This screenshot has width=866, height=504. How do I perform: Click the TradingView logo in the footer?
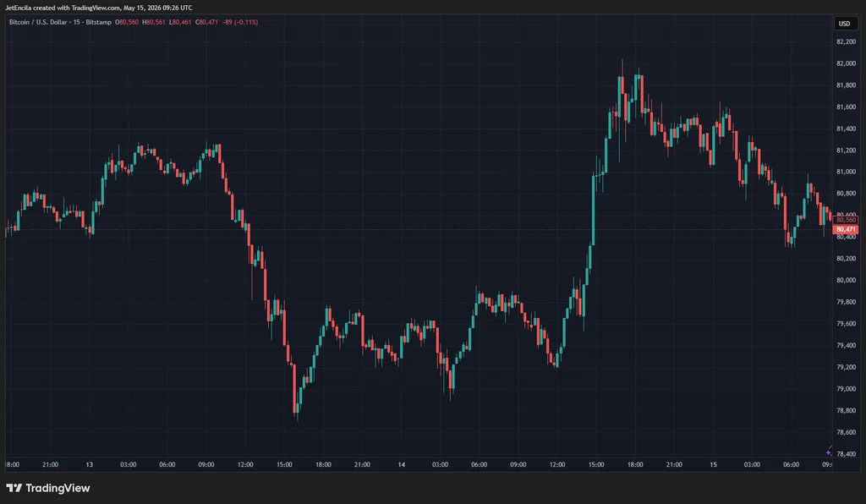pyautogui.click(x=48, y=488)
